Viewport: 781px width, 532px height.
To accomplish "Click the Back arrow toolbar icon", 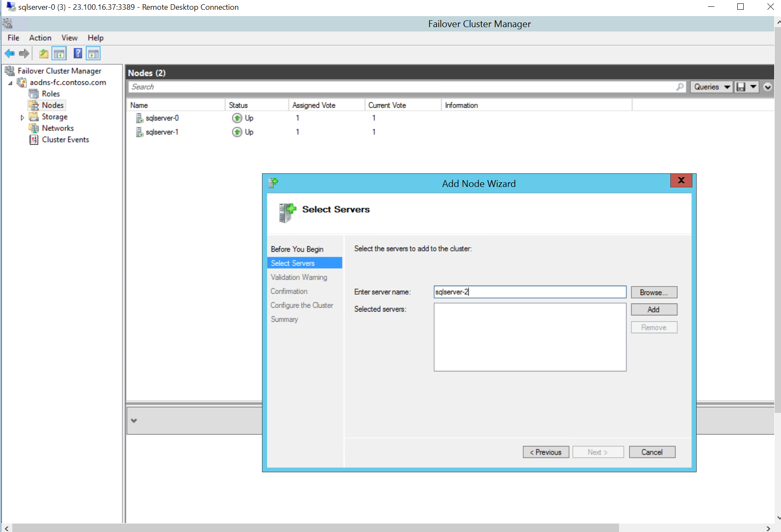I will point(9,53).
